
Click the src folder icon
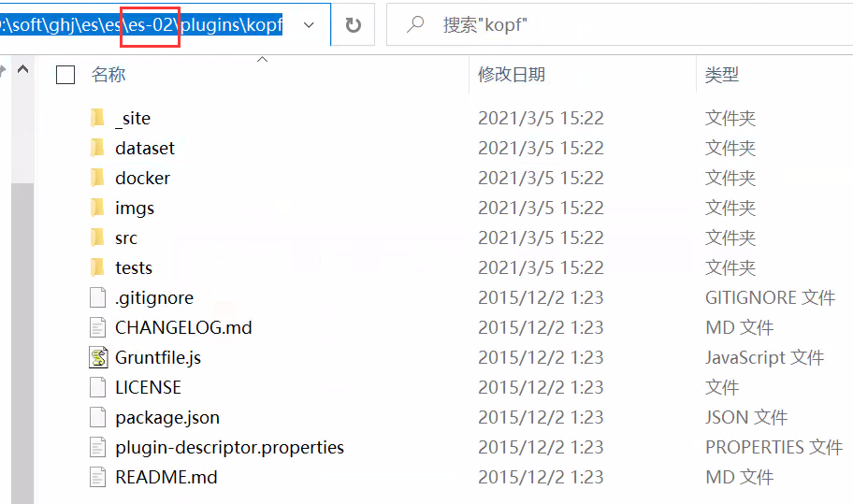(97, 238)
